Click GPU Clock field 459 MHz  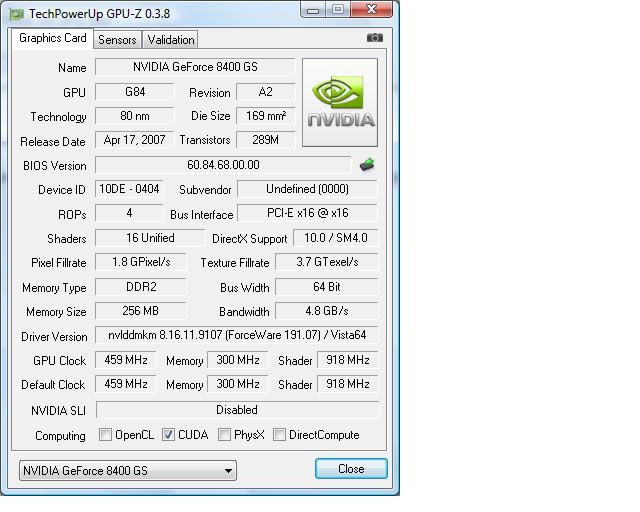tap(126, 360)
